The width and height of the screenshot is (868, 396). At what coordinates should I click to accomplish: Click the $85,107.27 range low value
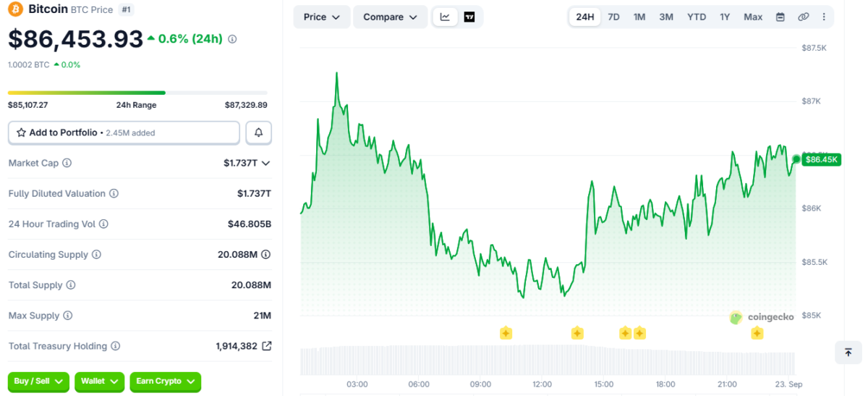point(27,105)
